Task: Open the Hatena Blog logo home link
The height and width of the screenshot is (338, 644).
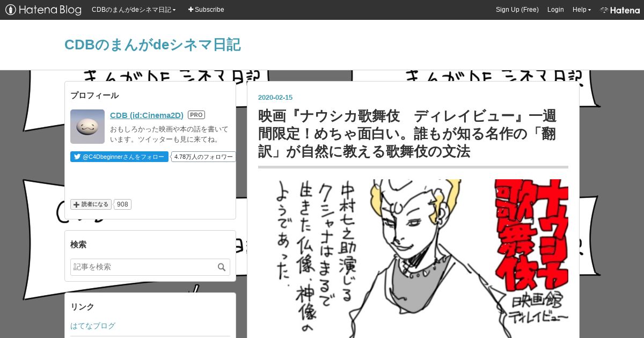Action: click(43, 10)
